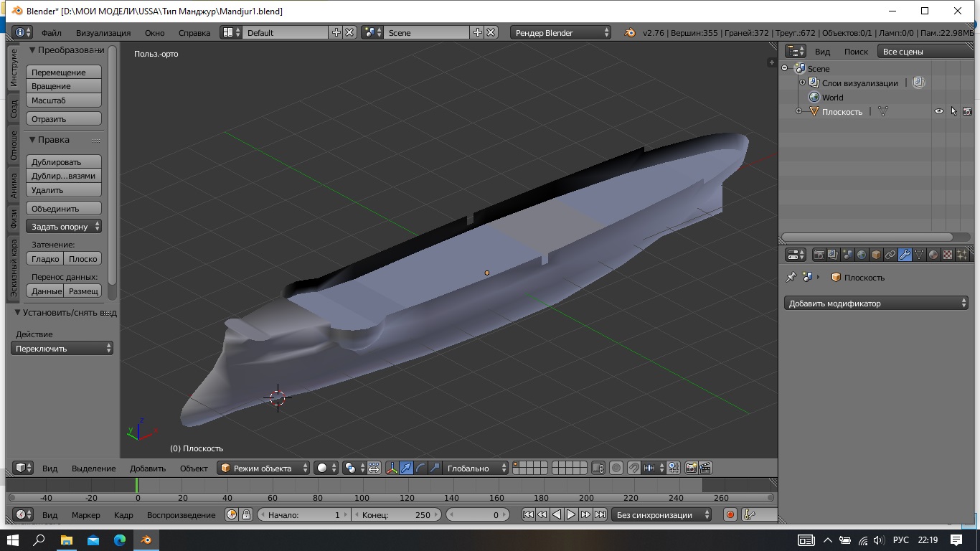980x551 pixels.
Task: Open the Constraints chain-link properties tab
Action: click(890, 255)
